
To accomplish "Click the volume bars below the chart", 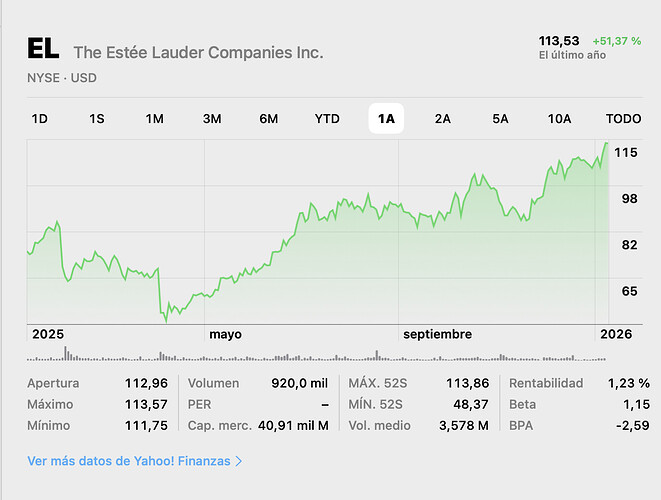I will pyautogui.click(x=320, y=354).
